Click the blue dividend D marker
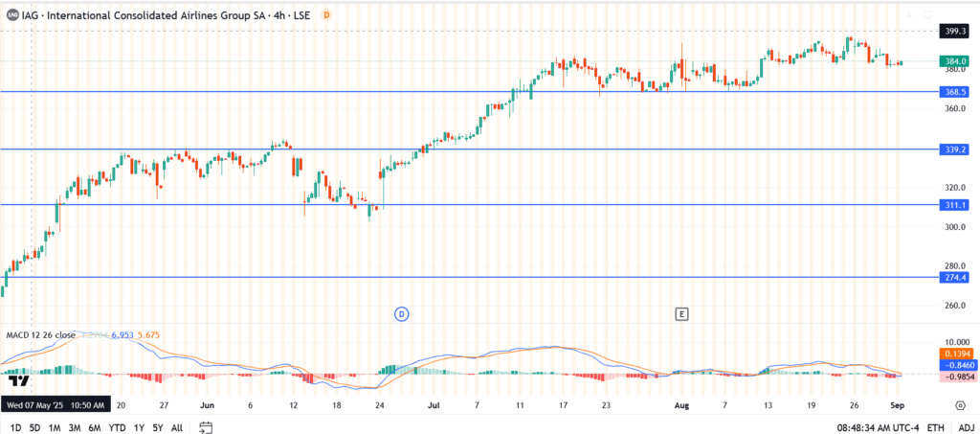Image resolution: width=980 pixels, height=434 pixels. coord(402,313)
